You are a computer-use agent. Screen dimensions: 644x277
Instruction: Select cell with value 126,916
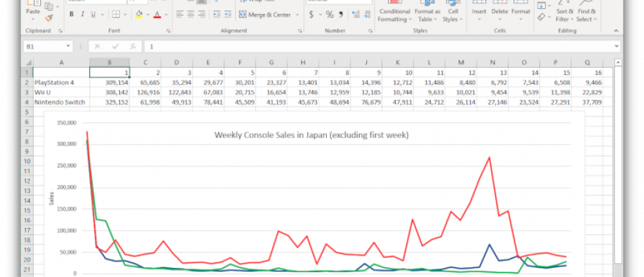tap(145, 92)
